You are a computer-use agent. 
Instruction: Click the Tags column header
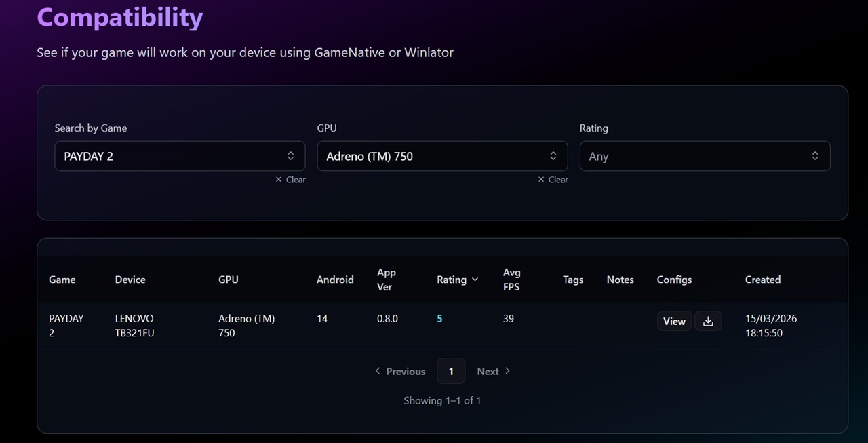573,280
